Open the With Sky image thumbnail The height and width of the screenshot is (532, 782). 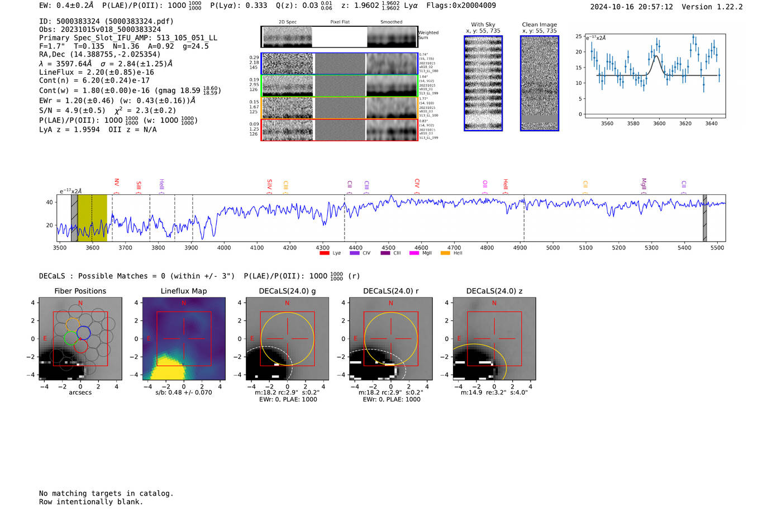[483, 83]
